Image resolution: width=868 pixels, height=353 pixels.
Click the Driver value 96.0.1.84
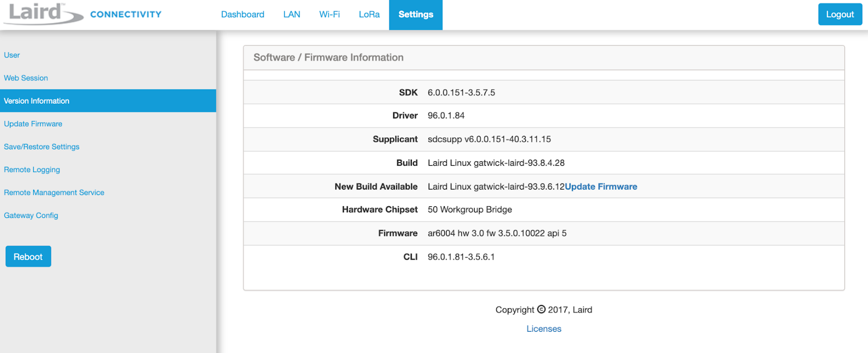[x=446, y=116]
